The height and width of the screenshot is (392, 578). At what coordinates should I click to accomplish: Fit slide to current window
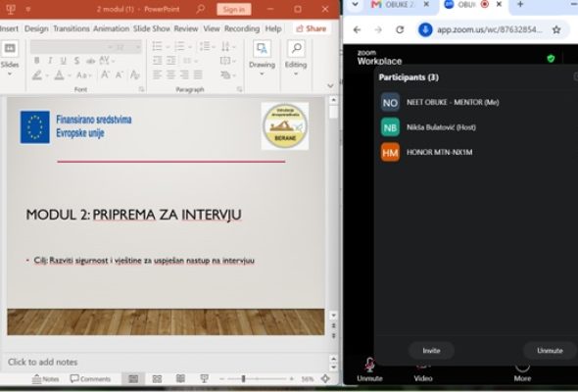[325, 378]
